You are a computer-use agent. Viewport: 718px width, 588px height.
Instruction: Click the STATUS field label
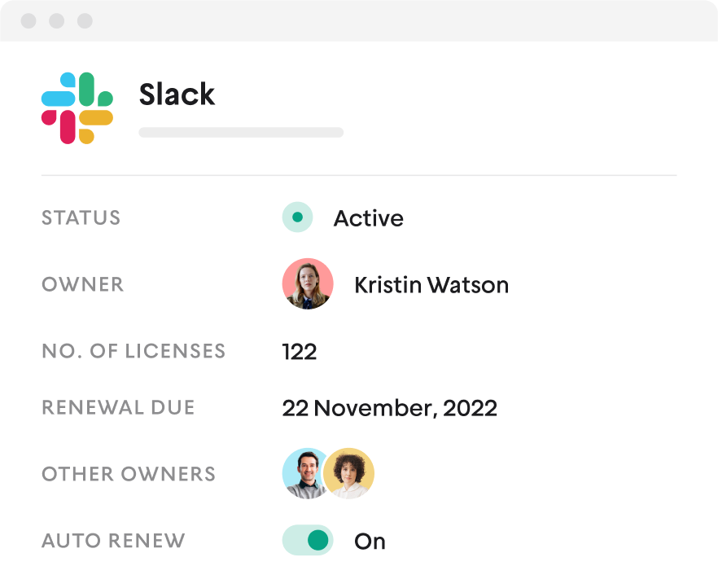(x=81, y=217)
